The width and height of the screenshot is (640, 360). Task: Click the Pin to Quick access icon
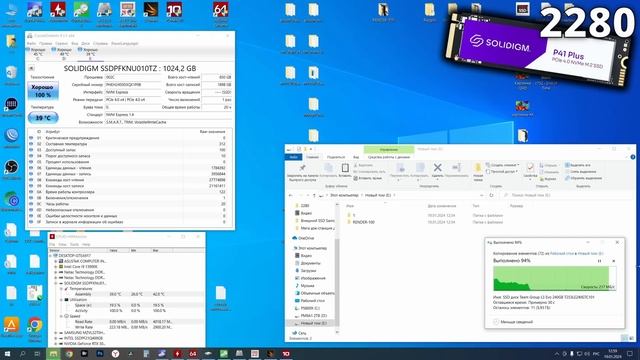click(302, 168)
